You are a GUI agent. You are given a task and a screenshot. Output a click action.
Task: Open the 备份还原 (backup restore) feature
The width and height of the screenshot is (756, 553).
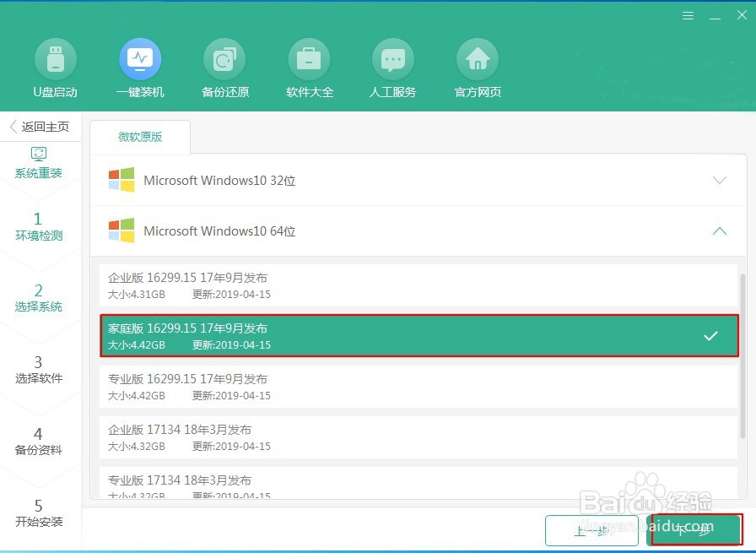[224, 68]
